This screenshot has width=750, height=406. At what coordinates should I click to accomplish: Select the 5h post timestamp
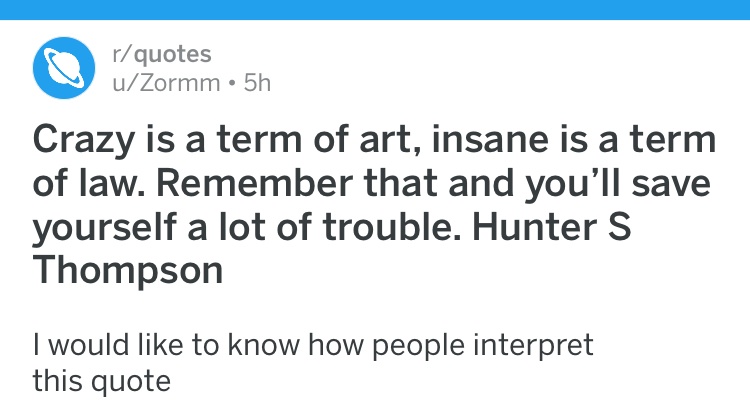pyautogui.click(x=257, y=83)
